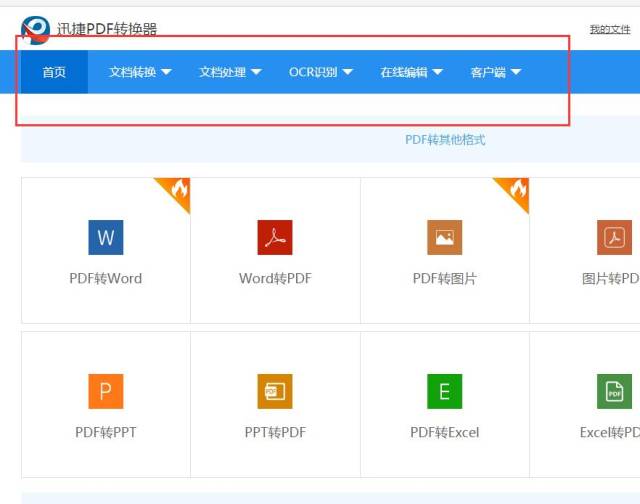
Task: Click the hot flame badge on PDF转Word
Action: (x=177, y=191)
